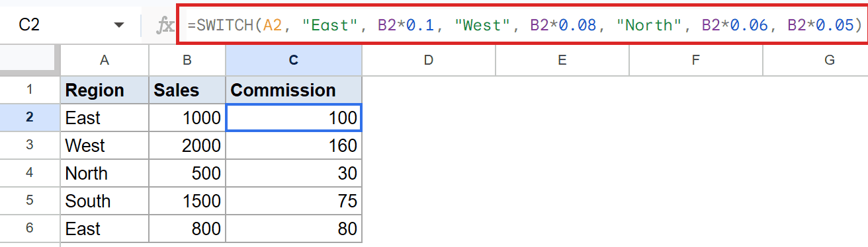Select the "Sales" header cell
The height and width of the screenshot is (247, 868).
(x=187, y=90)
